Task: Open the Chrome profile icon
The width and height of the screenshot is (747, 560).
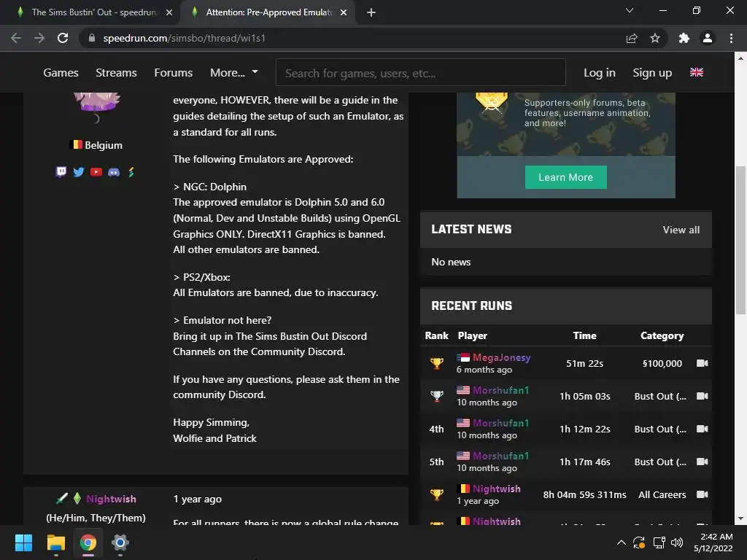Action: 708,38
